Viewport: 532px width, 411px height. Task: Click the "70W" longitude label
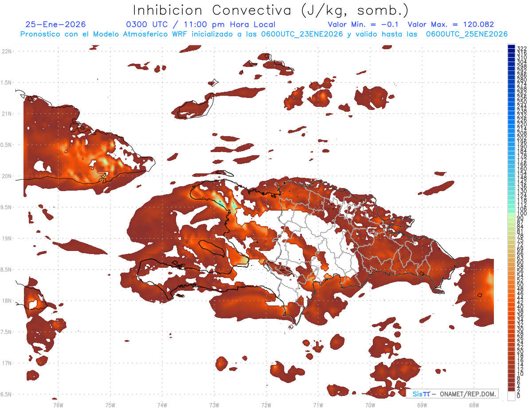click(370, 405)
